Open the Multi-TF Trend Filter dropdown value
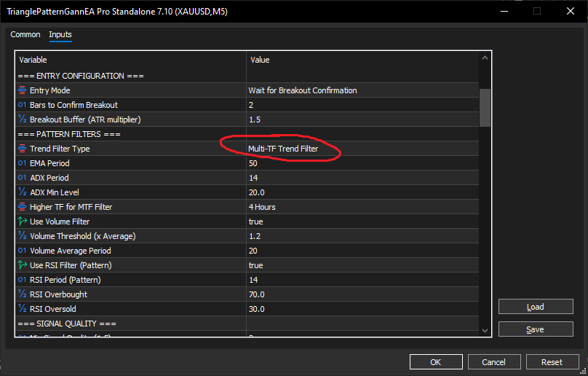The width and height of the screenshot is (588, 376). pos(364,149)
